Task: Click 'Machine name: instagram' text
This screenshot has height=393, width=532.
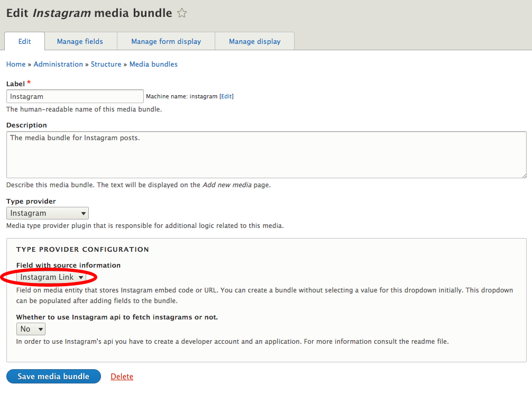Action: pos(181,96)
